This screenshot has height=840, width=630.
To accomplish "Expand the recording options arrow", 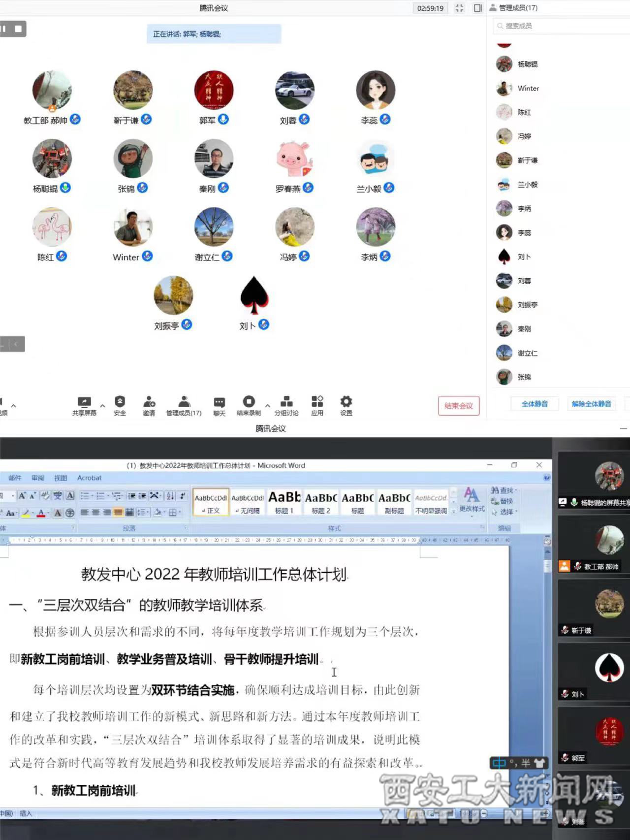I will (267, 406).
